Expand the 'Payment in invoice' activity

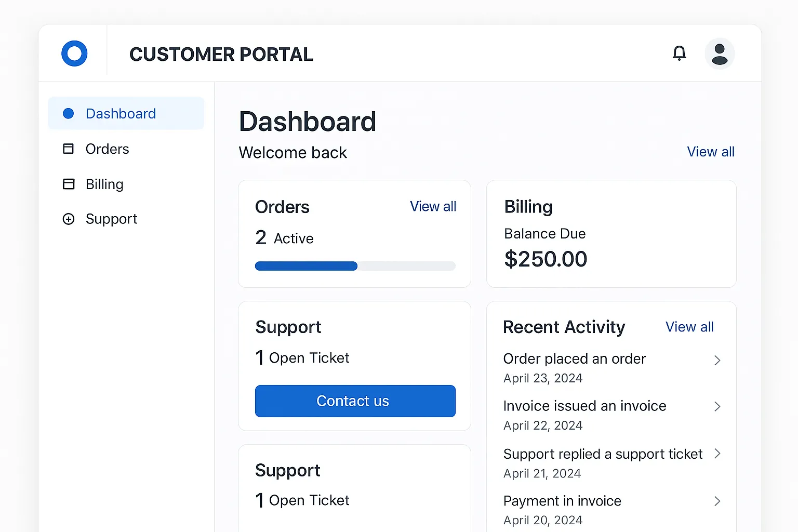[717, 501]
